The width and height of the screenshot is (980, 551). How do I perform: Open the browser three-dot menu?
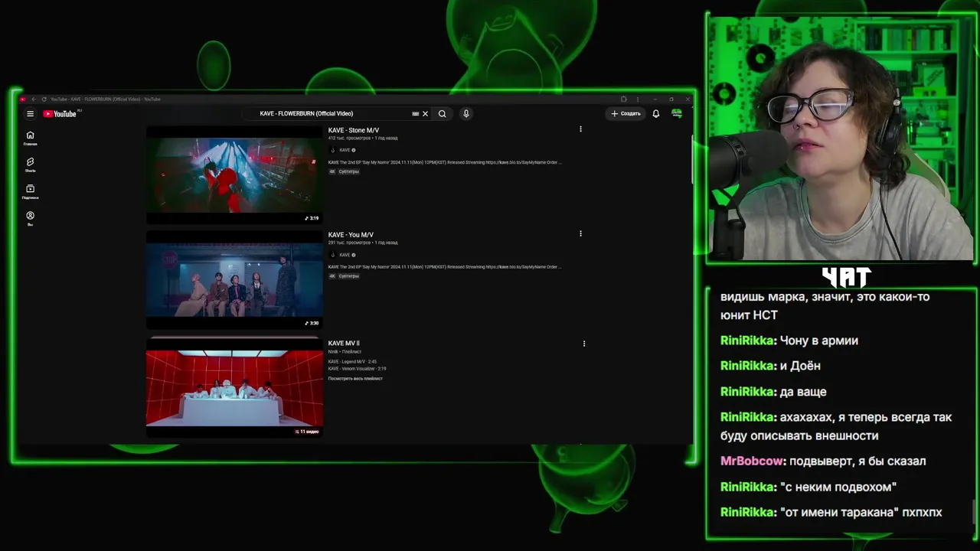(x=638, y=99)
